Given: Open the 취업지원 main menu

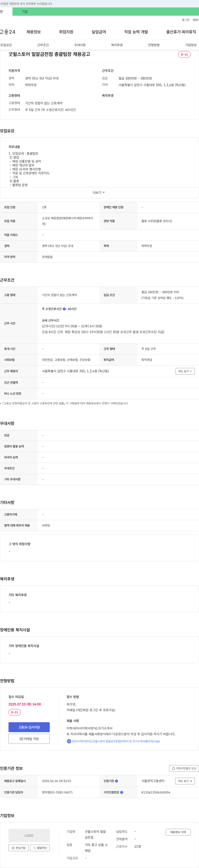Looking at the screenshot, I should (x=66, y=32).
